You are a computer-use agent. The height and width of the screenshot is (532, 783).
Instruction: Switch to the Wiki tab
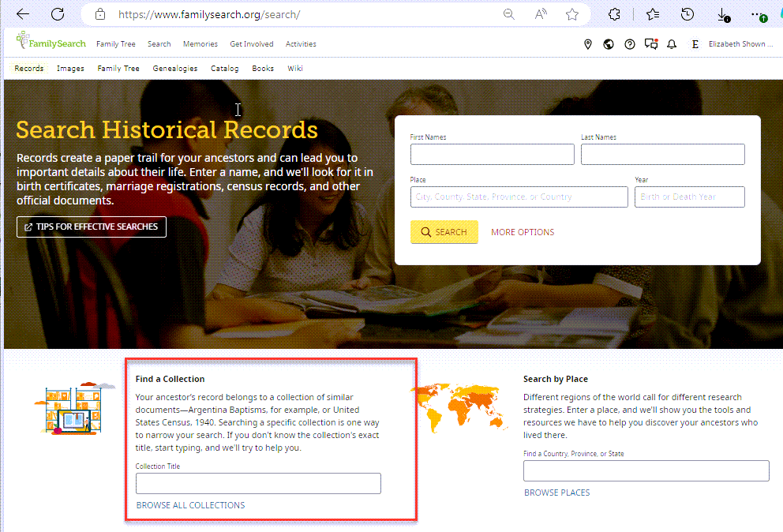(x=295, y=69)
